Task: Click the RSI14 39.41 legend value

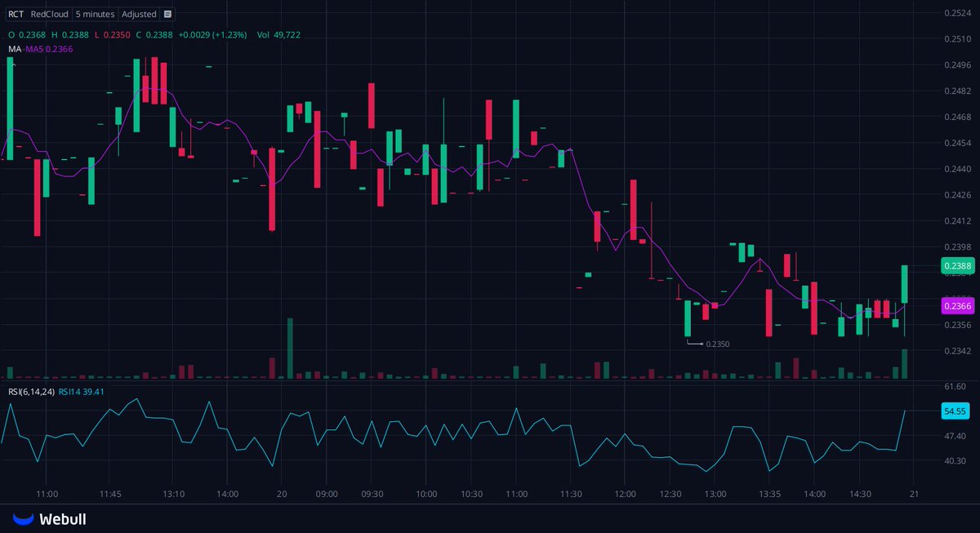Action: point(81,392)
